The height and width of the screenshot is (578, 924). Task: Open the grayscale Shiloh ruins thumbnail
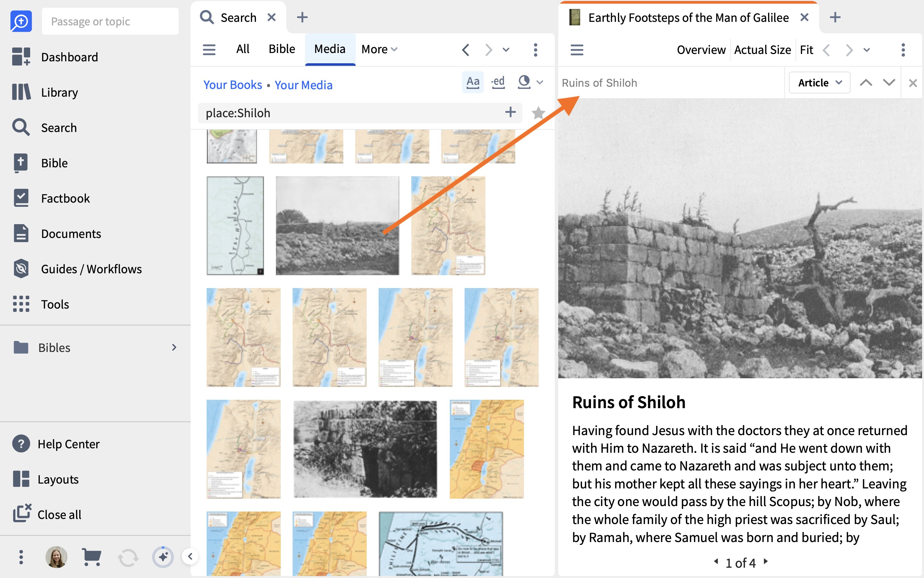pyautogui.click(x=337, y=225)
